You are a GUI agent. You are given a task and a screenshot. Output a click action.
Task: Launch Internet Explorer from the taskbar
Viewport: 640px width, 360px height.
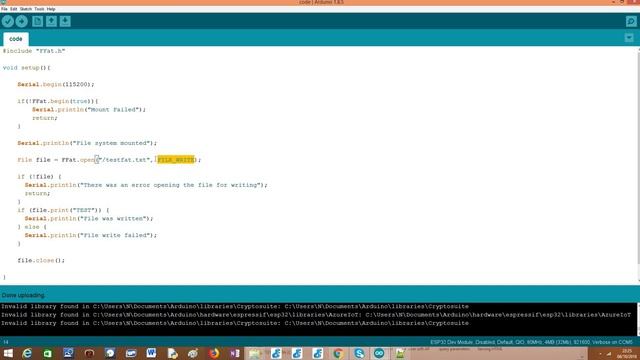(x=27, y=353)
